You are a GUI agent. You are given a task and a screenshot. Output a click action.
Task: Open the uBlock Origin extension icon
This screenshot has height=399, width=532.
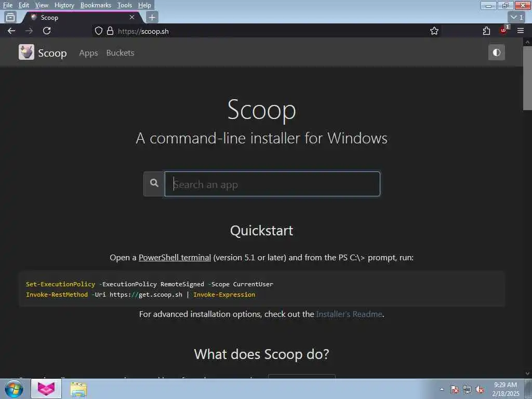pos(504,30)
